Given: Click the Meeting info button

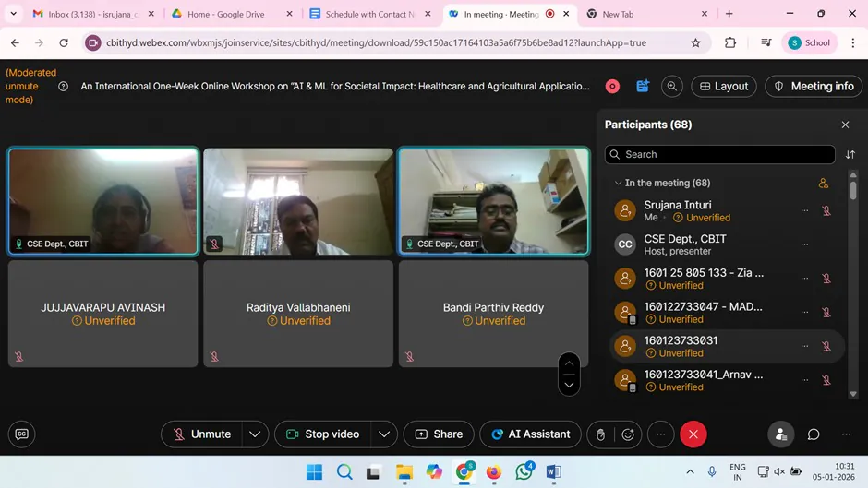Looking at the screenshot, I should point(813,86).
